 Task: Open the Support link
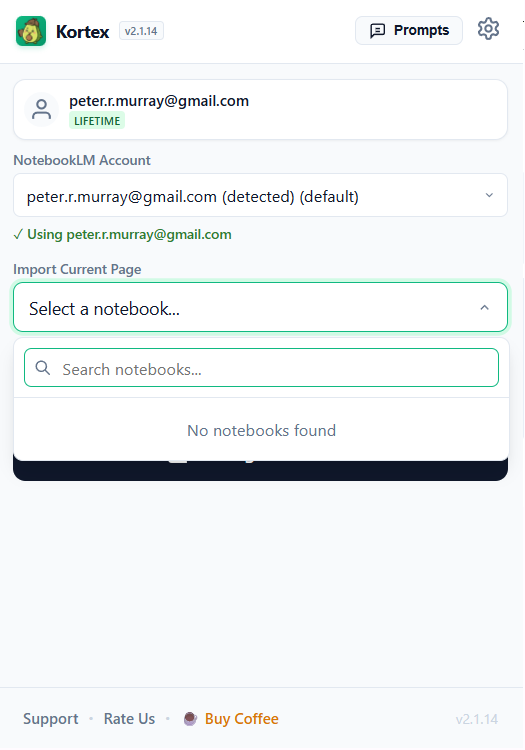51,719
